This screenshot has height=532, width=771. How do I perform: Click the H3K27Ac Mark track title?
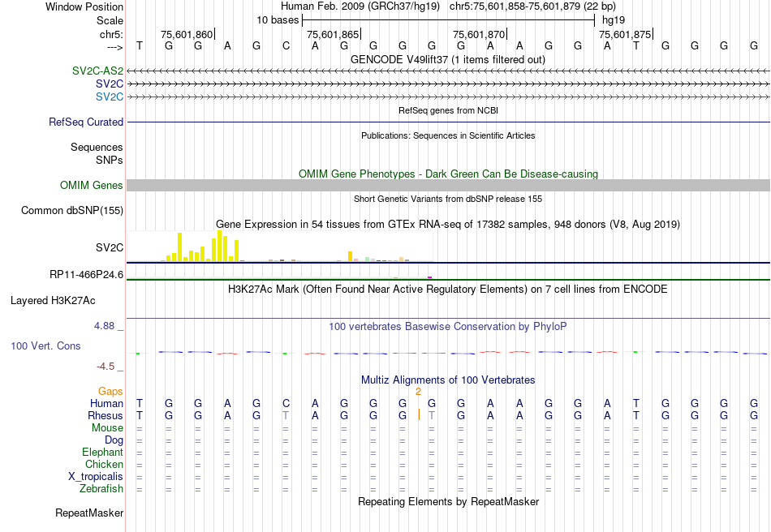[x=448, y=289]
